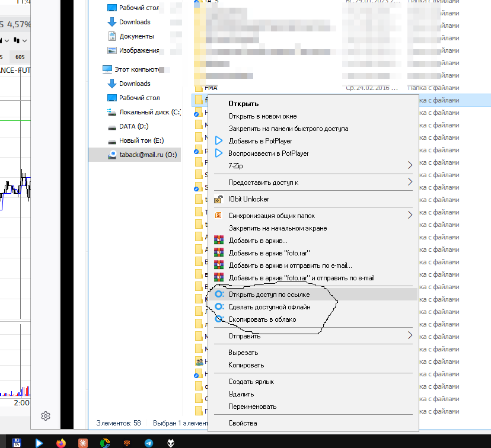Open DATA (D:) drive in the navigation pane
This screenshot has width=491, height=448.
133,126
